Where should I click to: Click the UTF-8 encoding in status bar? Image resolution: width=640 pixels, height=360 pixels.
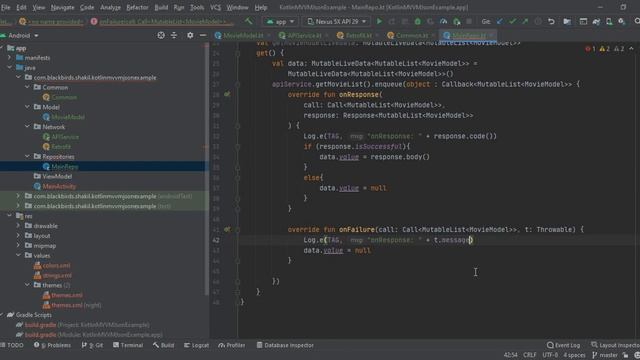point(550,355)
